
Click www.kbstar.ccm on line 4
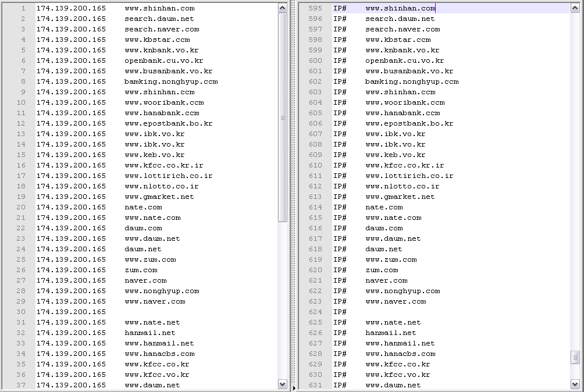(157, 40)
